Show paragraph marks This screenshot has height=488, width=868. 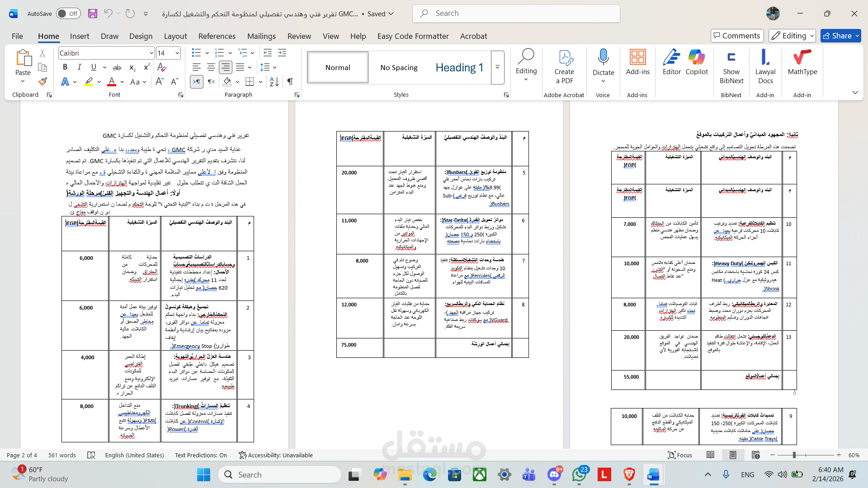[x=290, y=82]
